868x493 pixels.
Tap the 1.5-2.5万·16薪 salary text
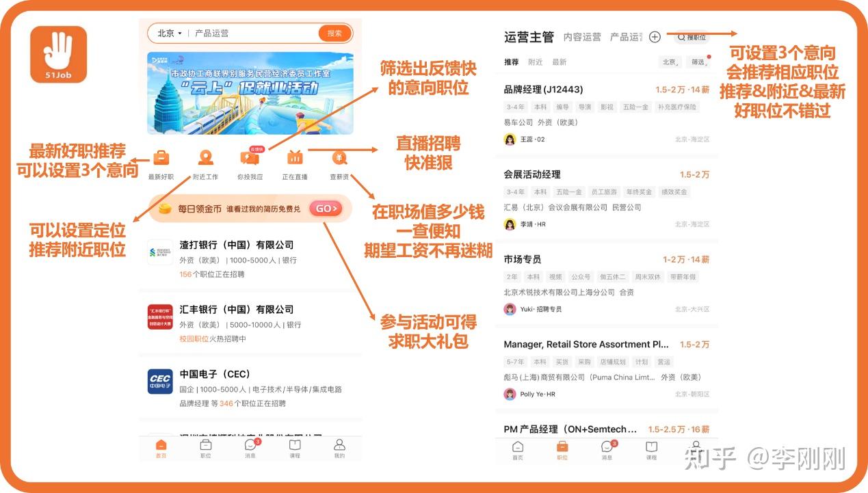679,429
